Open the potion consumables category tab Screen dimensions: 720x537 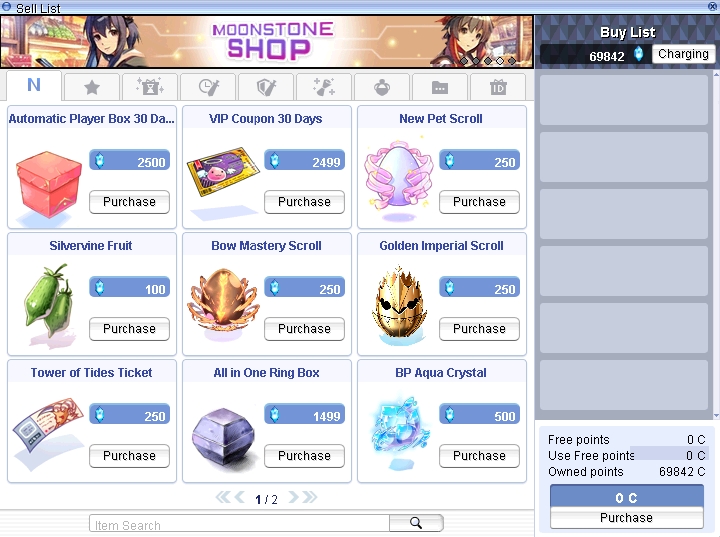click(382, 87)
